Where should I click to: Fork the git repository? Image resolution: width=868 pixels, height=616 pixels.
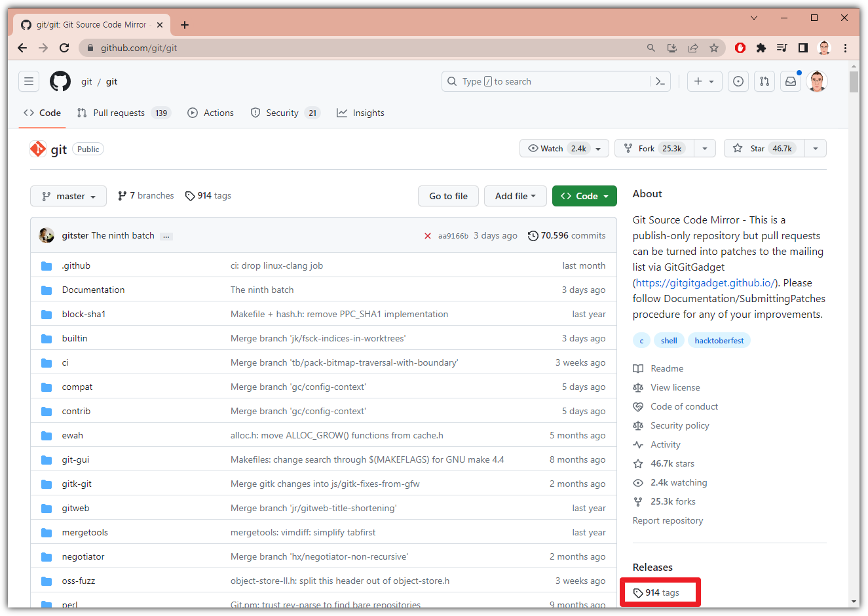[654, 148]
